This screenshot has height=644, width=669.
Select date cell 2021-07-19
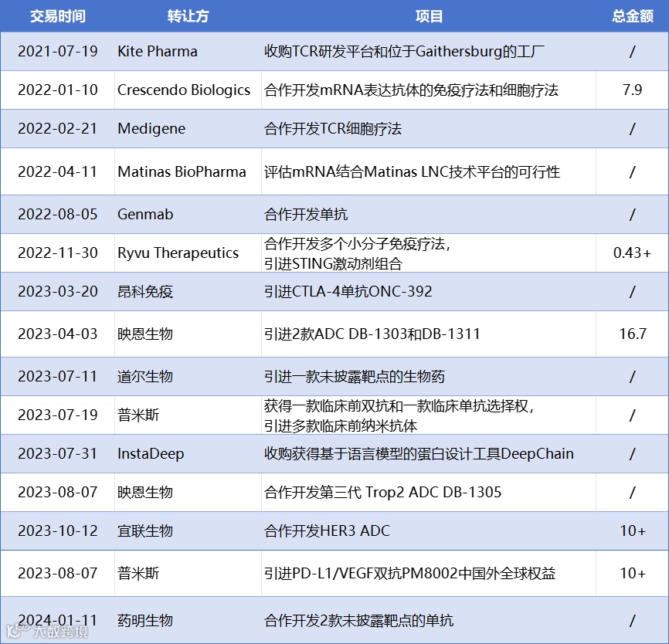[58, 52]
